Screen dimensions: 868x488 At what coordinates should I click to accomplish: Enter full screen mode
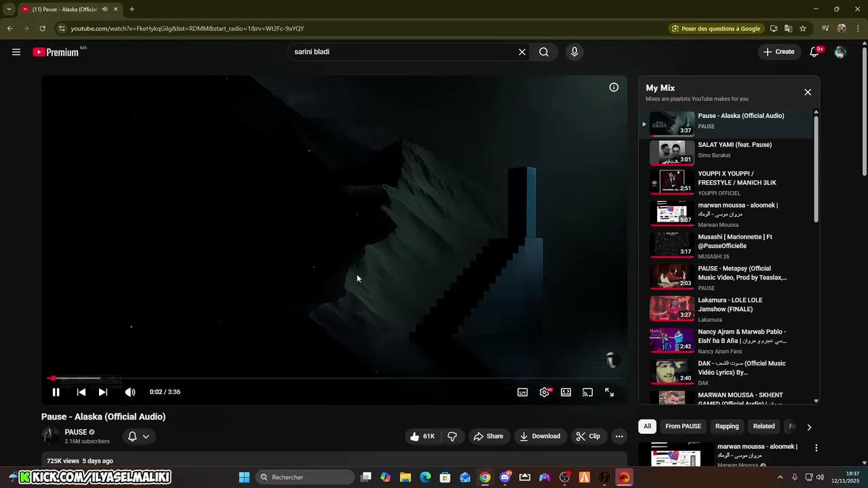pos(610,392)
